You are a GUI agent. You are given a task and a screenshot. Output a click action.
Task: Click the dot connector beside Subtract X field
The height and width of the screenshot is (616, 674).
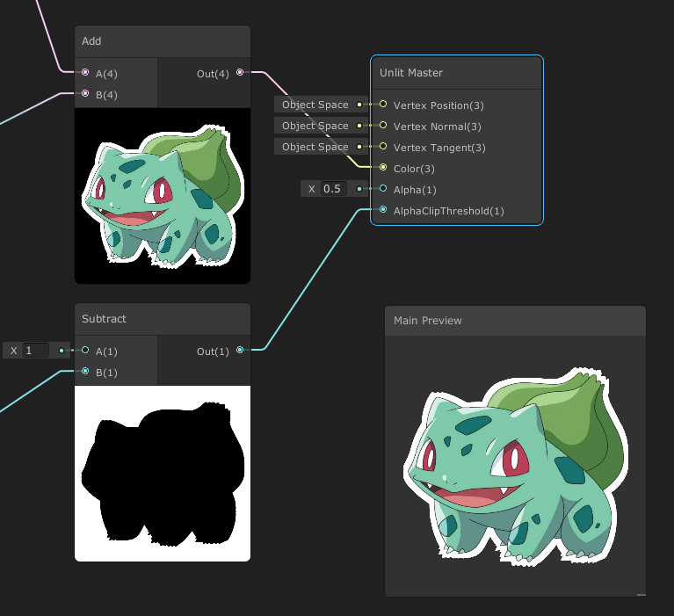62,351
